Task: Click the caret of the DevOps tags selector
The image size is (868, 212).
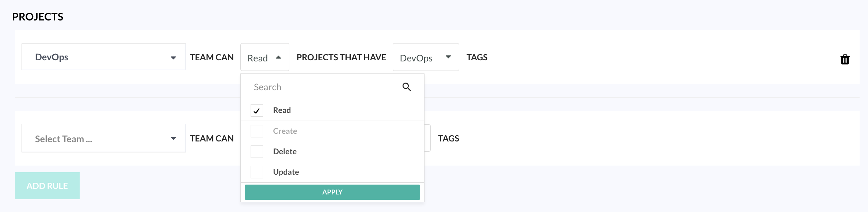Action: [448, 57]
